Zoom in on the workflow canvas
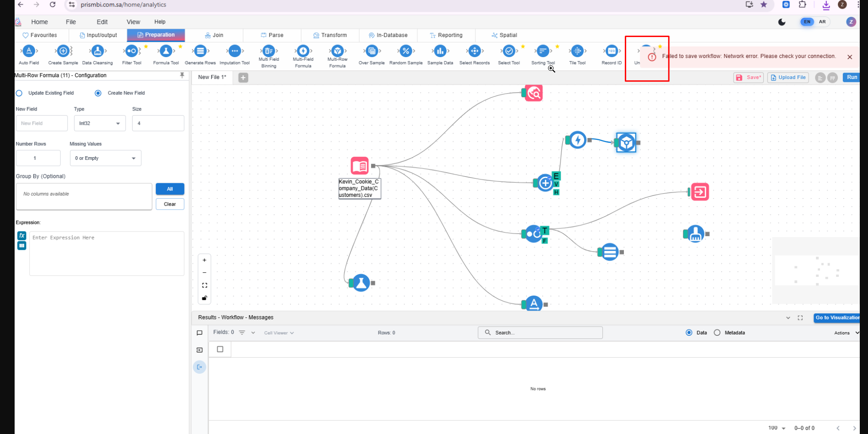The width and height of the screenshot is (868, 434). click(x=204, y=260)
